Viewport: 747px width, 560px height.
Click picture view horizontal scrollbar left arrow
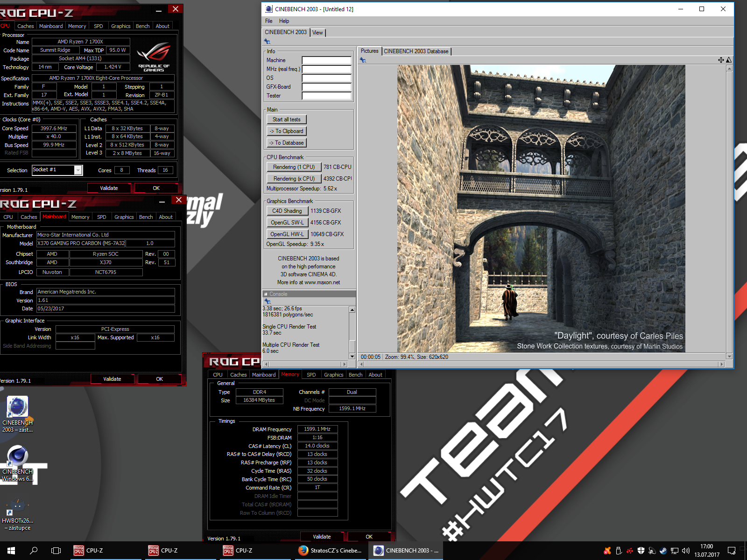361,364
